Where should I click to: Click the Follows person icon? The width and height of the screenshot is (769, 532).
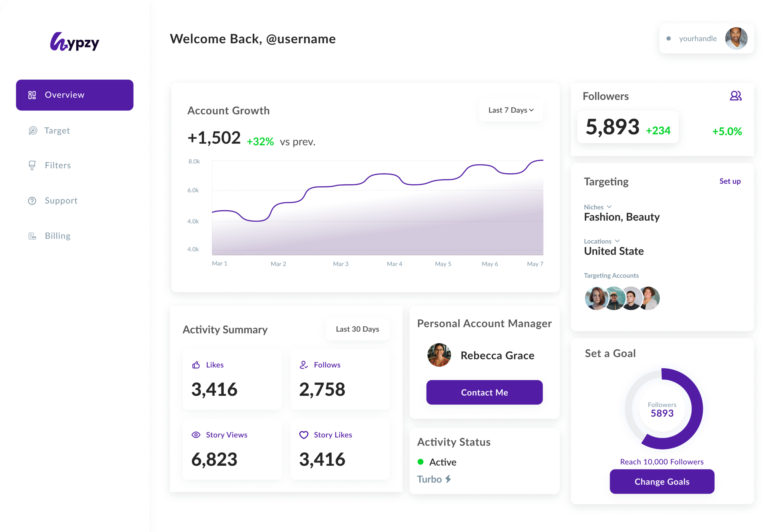303,365
